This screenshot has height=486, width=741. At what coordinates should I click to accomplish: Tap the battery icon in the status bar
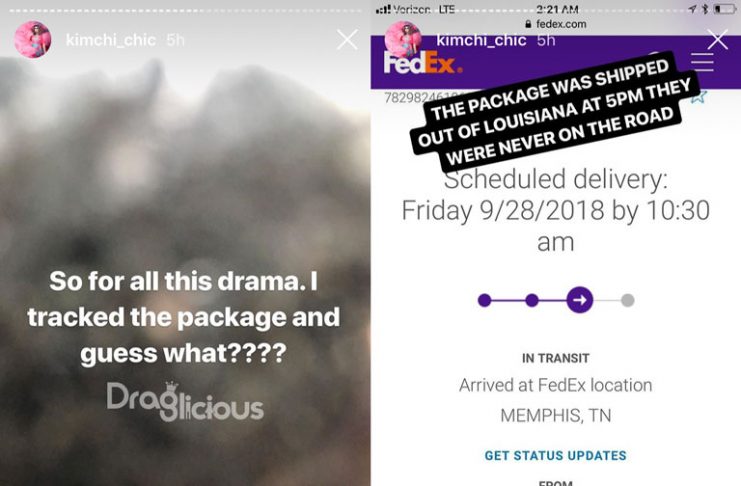724,9
